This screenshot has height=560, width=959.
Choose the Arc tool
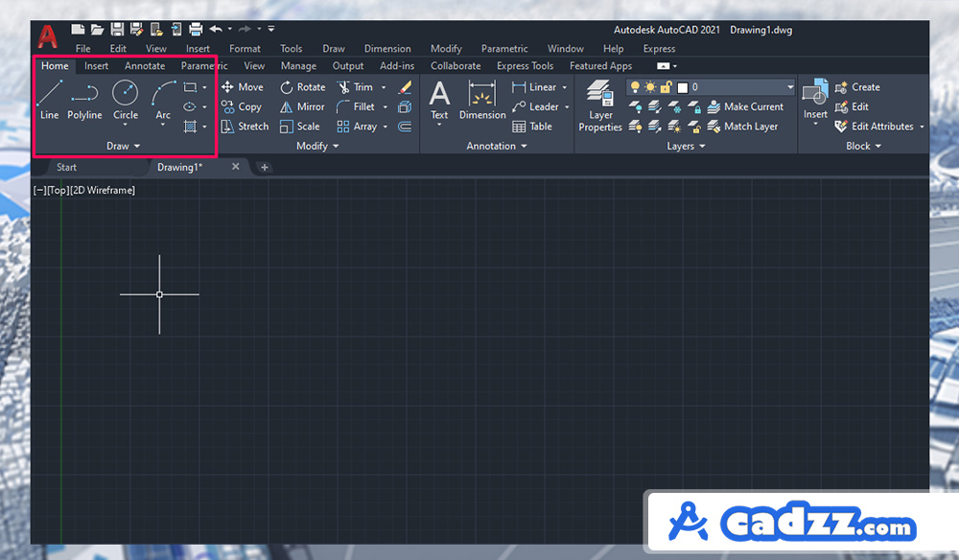coord(163,100)
